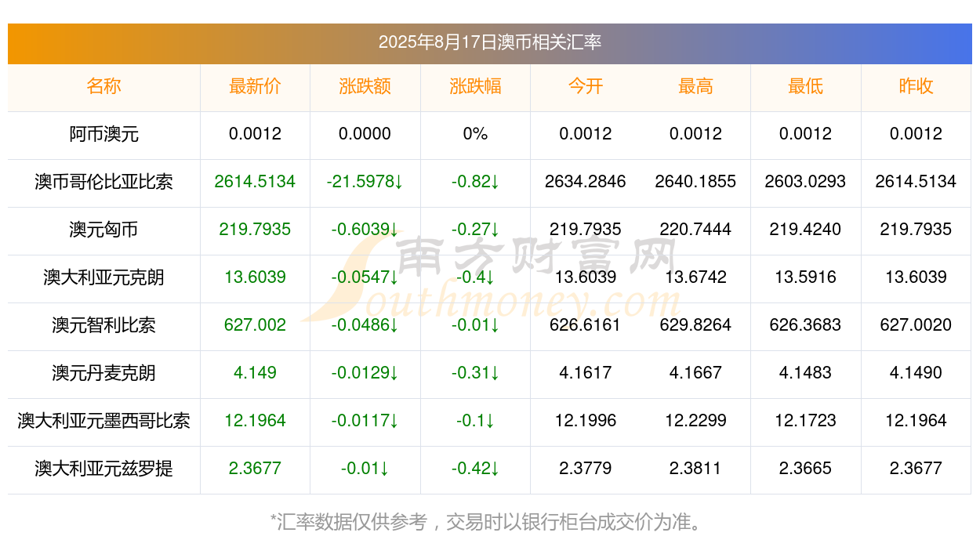The image size is (980, 547).
Task: Click the title 2025年8月17日澳币相关汇率
Action: click(490, 42)
